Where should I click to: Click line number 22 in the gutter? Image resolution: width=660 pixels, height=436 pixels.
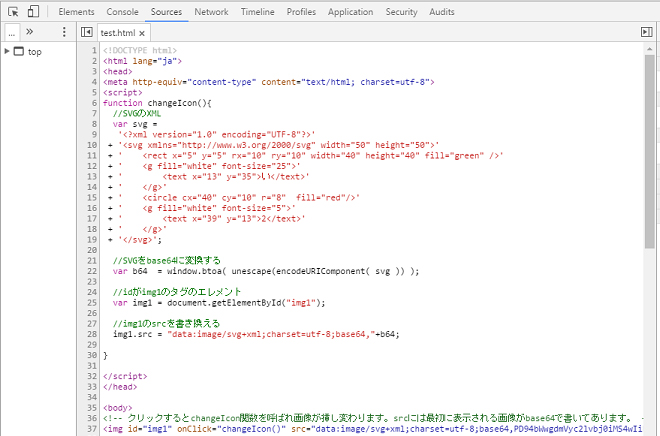(x=92, y=271)
